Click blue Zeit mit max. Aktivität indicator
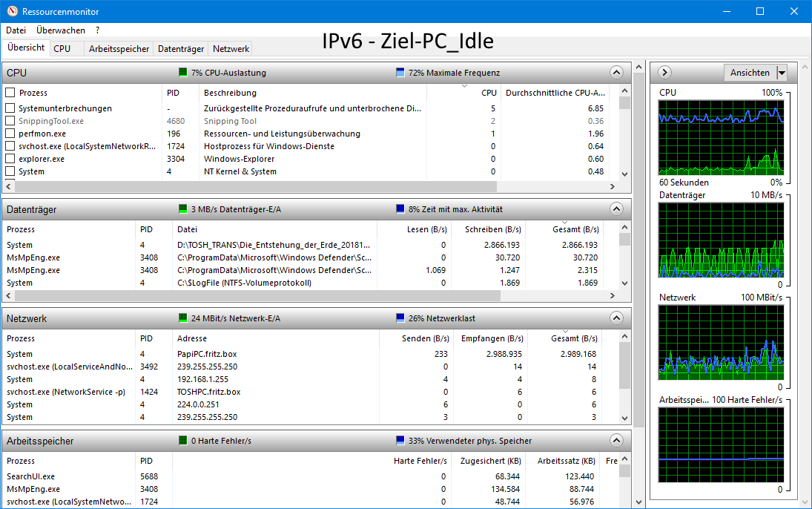Screen dimensions: 812x509 point(400,209)
